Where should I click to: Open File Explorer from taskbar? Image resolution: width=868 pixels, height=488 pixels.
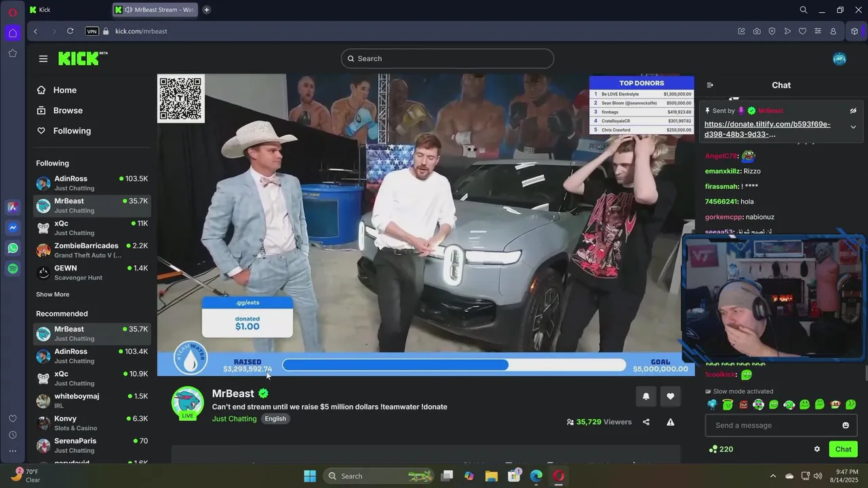click(491, 476)
